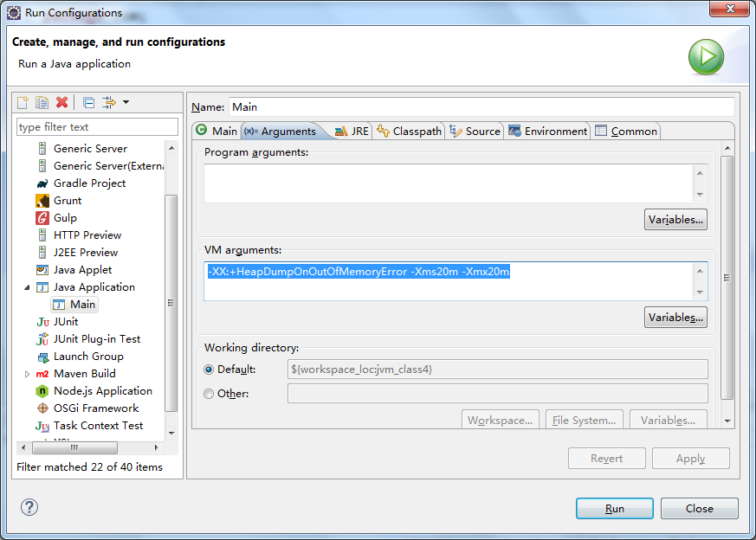Click the Run button
The height and width of the screenshot is (540, 756).
[614, 509]
